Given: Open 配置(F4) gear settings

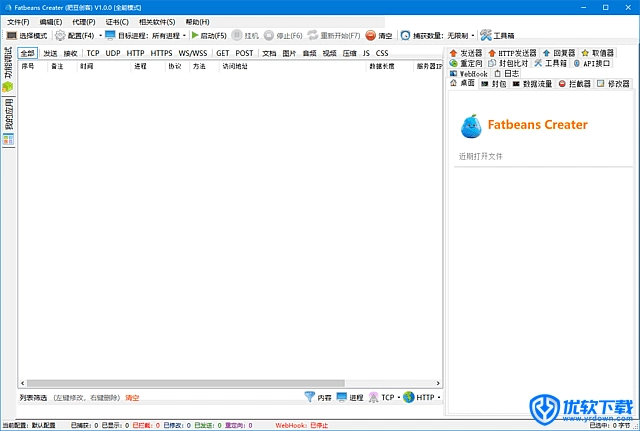Looking at the screenshot, I should click(x=60, y=36).
